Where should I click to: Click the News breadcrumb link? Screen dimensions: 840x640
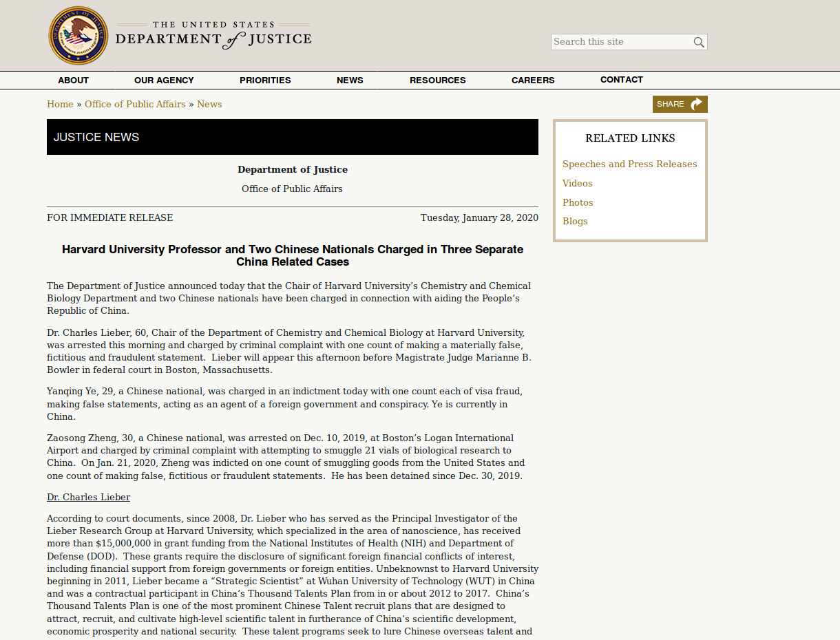coord(209,104)
